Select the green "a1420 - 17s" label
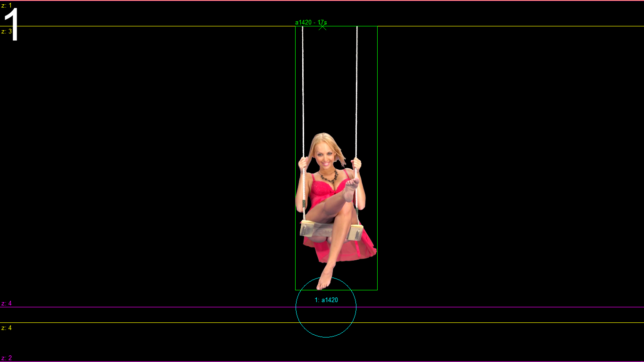Image resolution: width=644 pixels, height=362 pixels. (x=311, y=22)
